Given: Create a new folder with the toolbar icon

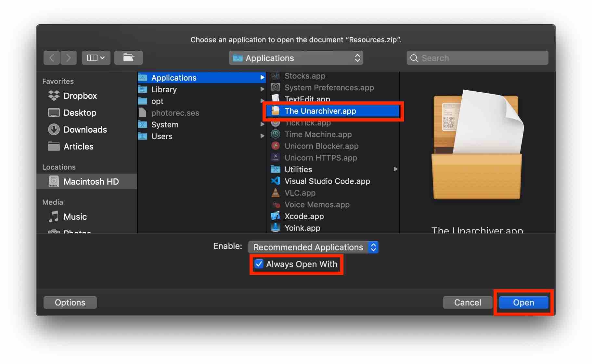Looking at the screenshot, I should point(129,58).
